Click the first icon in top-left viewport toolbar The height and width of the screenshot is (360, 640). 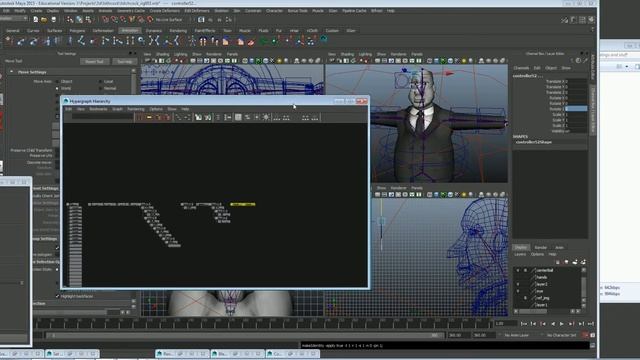[148, 61]
